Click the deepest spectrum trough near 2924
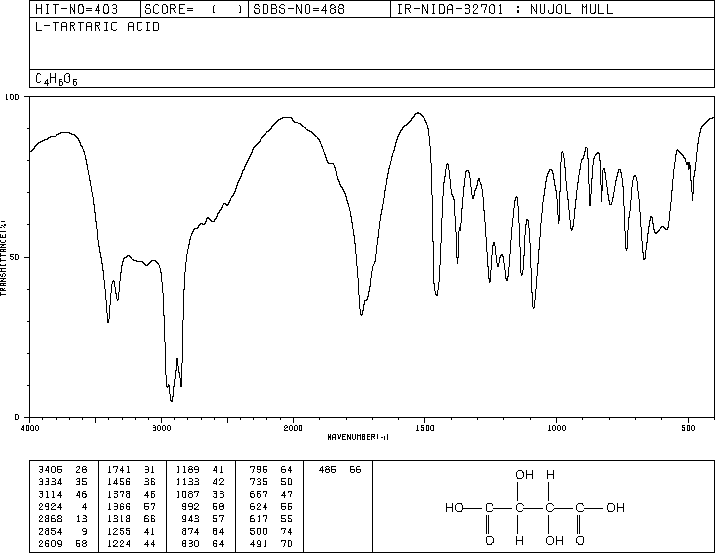 [x=171, y=399]
